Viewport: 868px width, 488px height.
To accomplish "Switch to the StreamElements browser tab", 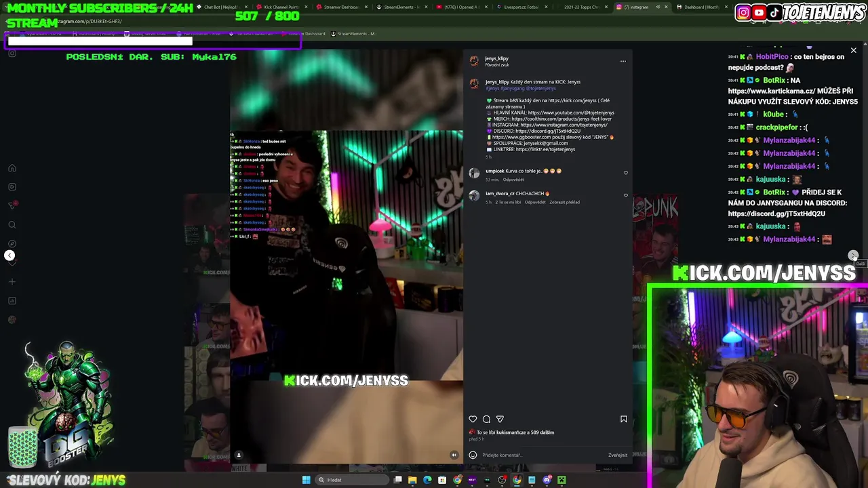I will (x=401, y=7).
